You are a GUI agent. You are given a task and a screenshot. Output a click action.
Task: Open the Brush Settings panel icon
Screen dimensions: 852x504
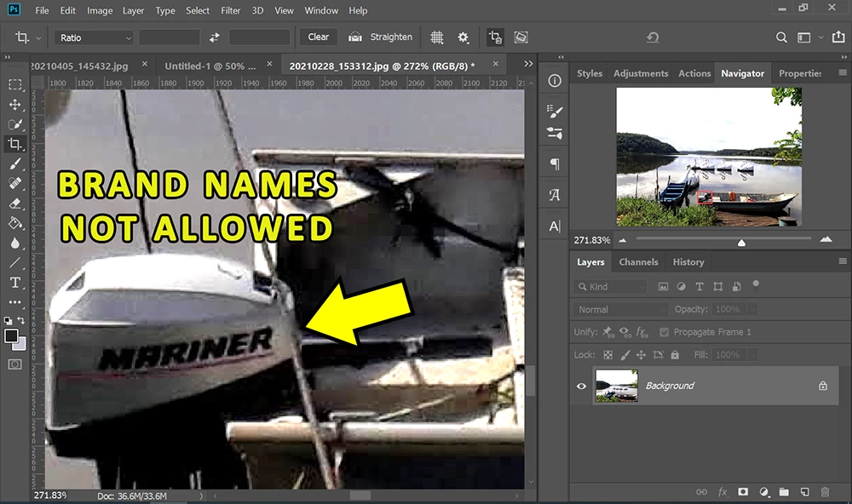(555, 111)
